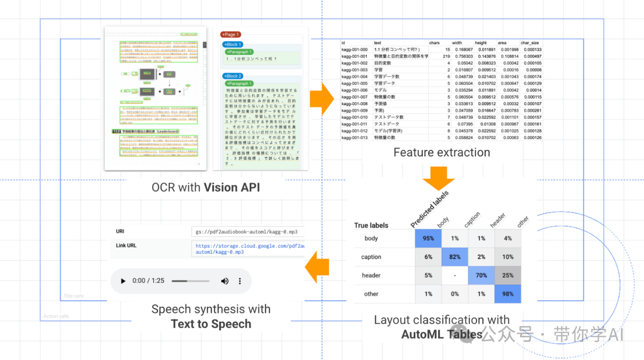Click the 95% body-body cell
The width and height of the screenshot is (644, 360).
428,238
